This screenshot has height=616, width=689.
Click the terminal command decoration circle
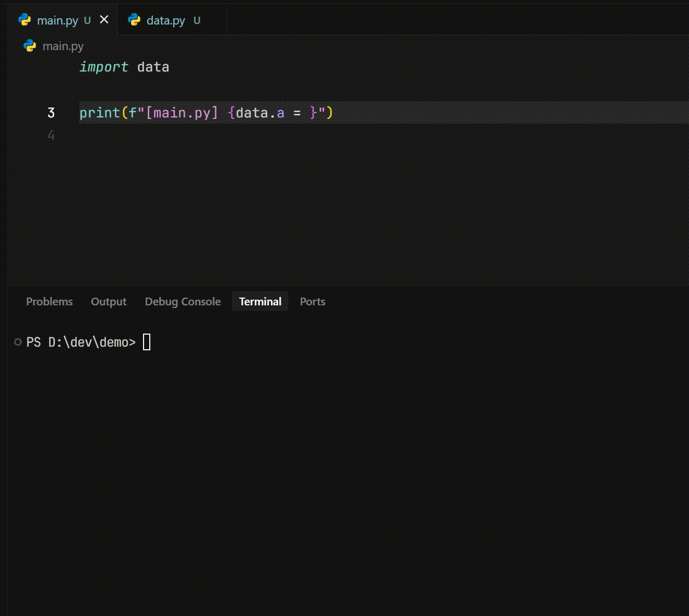tap(17, 341)
